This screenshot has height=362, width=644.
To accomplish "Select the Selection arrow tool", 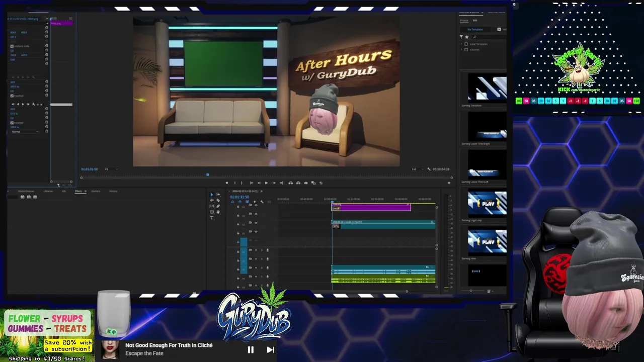I will pos(212,195).
